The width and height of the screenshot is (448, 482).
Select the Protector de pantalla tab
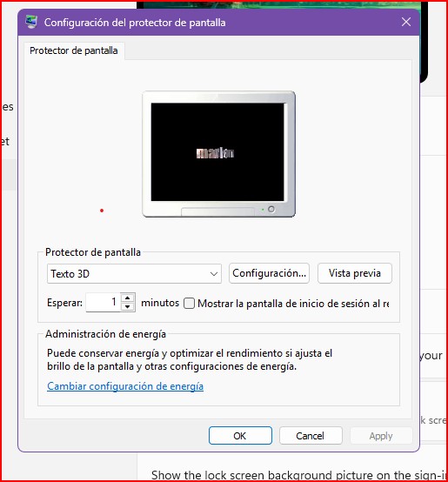[74, 50]
